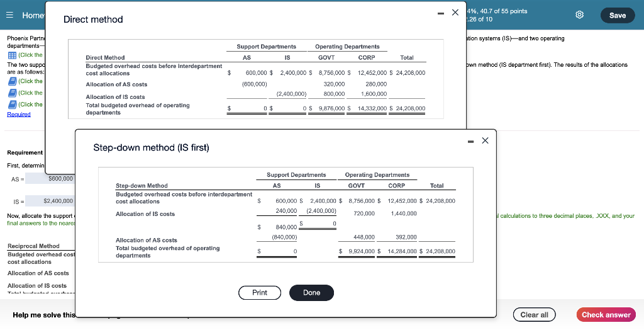Select Direct method dialog title

point(93,20)
